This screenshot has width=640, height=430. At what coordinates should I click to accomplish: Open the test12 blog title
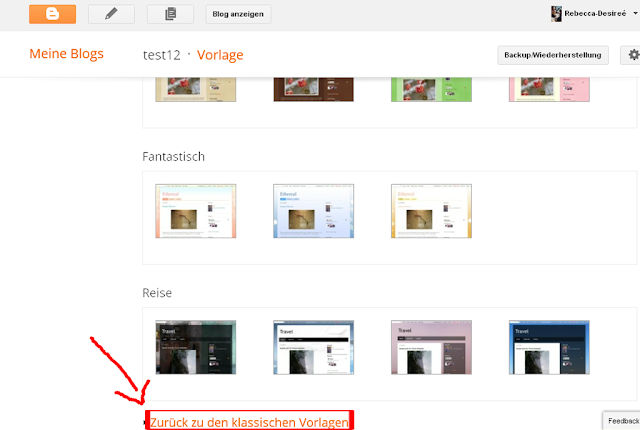coord(162,55)
